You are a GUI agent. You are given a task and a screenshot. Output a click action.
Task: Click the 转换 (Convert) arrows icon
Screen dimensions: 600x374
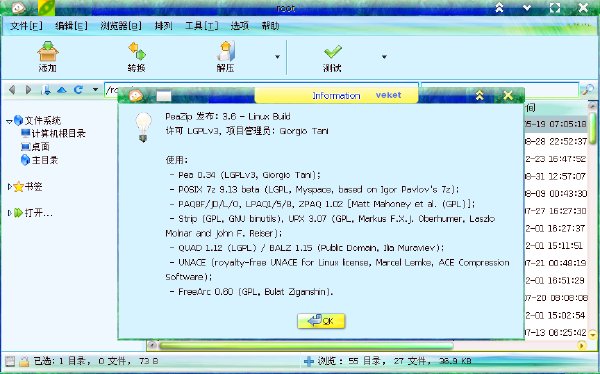pos(137,51)
